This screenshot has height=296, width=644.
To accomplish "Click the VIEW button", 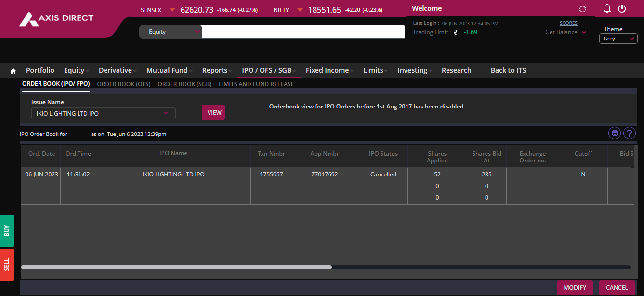I will (x=213, y=112).
